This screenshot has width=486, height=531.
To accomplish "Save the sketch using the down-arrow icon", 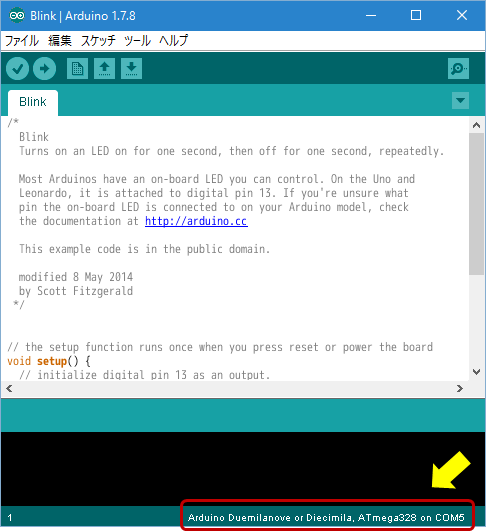I will pyautogui.click(x=131, y=69).
